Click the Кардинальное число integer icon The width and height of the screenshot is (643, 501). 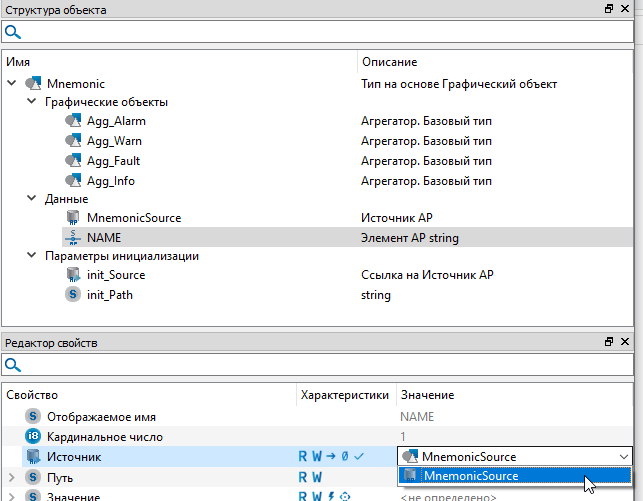33,437
